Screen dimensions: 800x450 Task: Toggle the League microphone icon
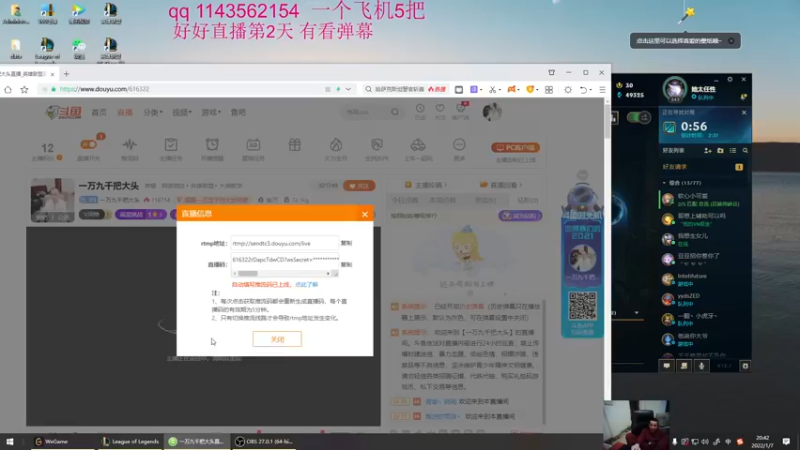(x=702, y=366)
